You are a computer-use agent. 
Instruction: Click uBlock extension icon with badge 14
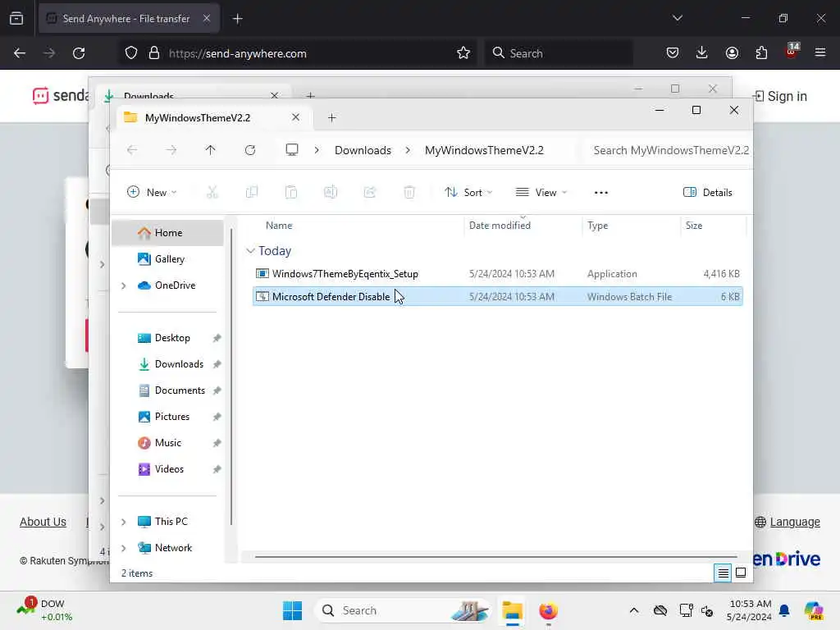click(792, 51)
